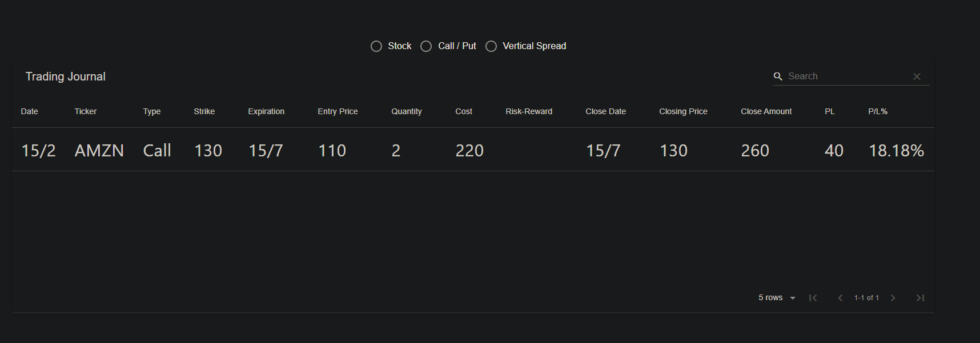Go to the previous page with the left chevron
980x343 pixels.
840,297
